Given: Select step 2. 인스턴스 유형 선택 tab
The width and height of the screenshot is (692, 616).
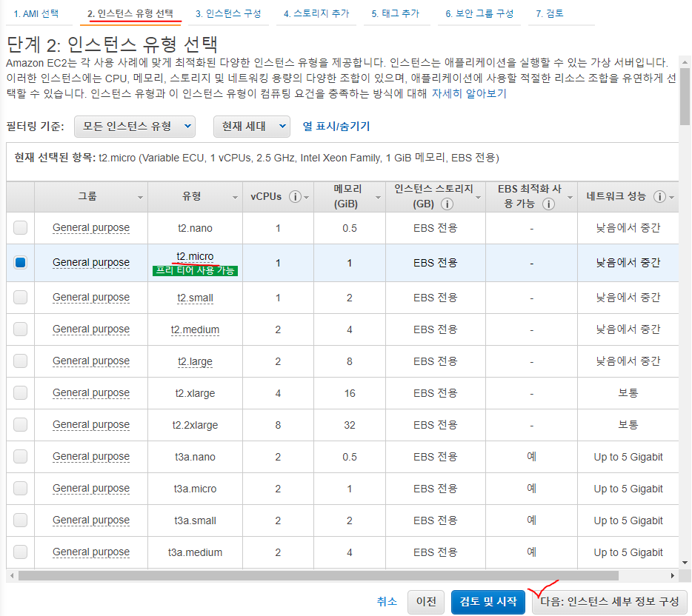Looking at the screenshot, I should coord(130,13).
